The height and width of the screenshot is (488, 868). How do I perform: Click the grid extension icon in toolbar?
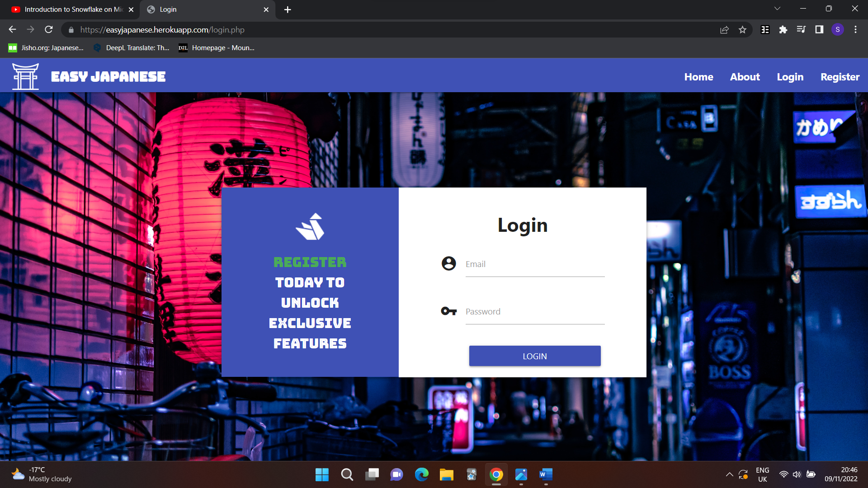coord(765,30)
